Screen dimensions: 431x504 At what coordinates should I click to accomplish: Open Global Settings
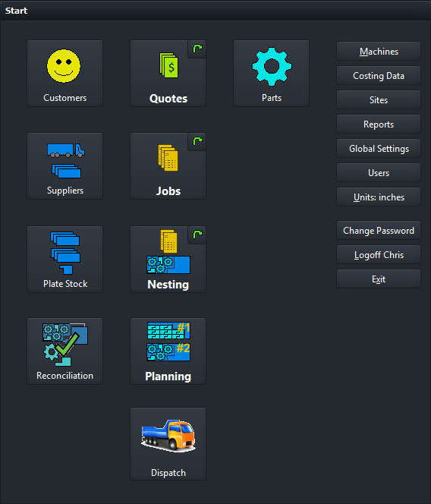[379, 149]
